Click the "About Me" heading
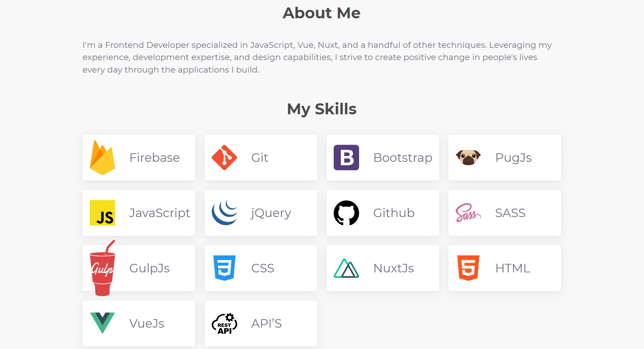 (x=321, y=13)
